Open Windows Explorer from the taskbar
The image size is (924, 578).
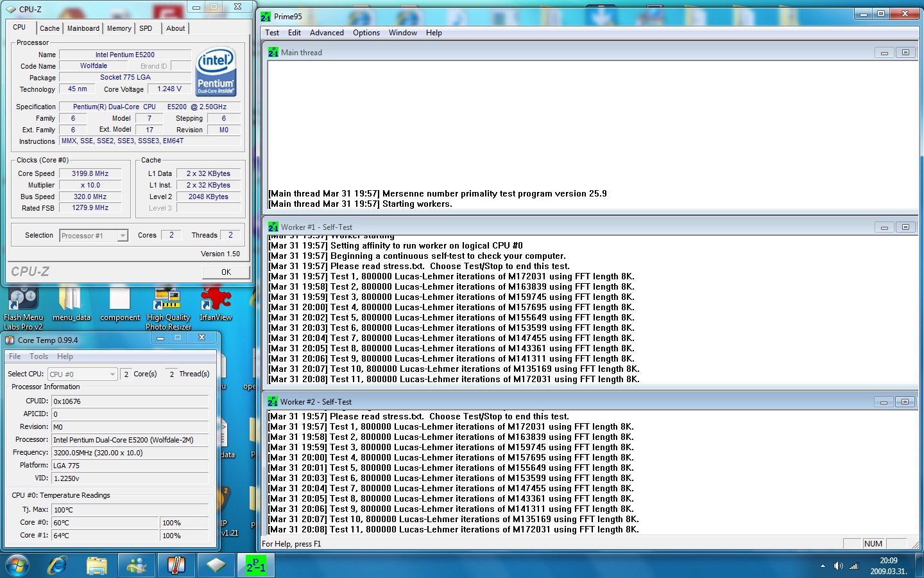pyautogui.click(x=97, y=565)
